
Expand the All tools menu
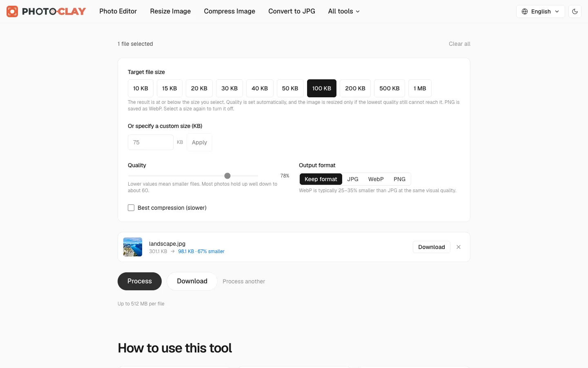pos(344,11)
